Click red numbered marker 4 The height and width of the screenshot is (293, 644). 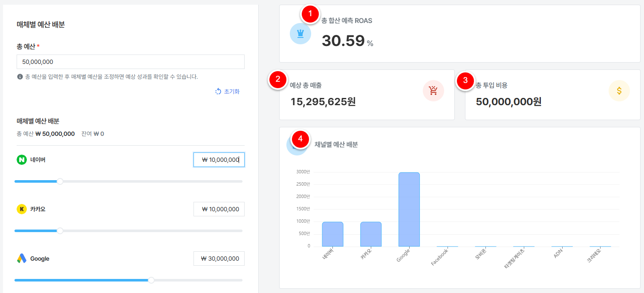(300, 139)
